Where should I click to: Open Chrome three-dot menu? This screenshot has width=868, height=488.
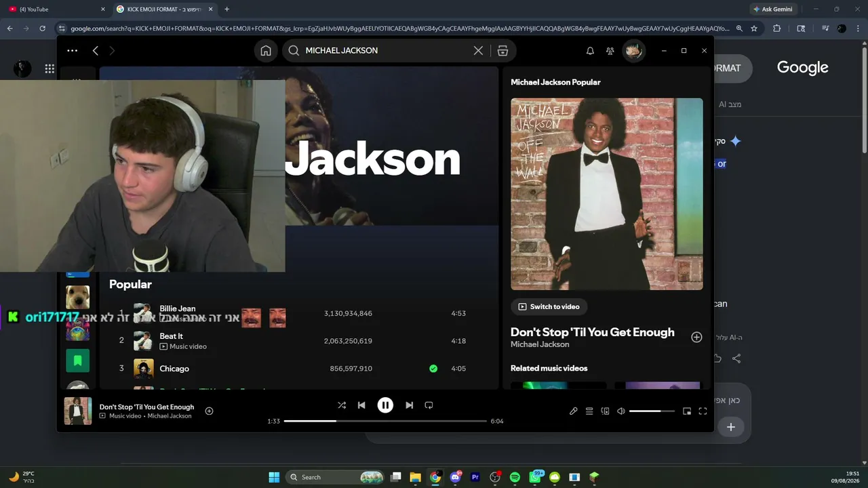point(857,28)
